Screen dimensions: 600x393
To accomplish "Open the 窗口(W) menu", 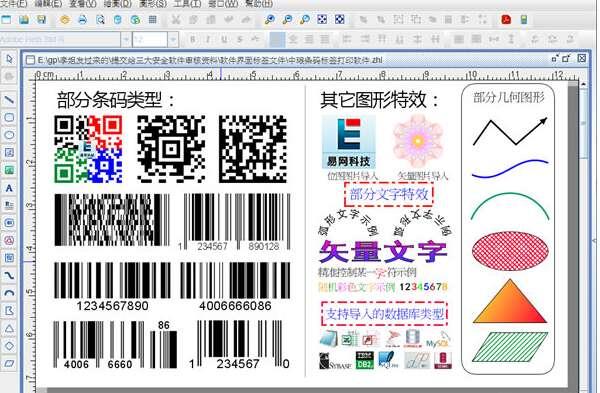I will [223, 3].
